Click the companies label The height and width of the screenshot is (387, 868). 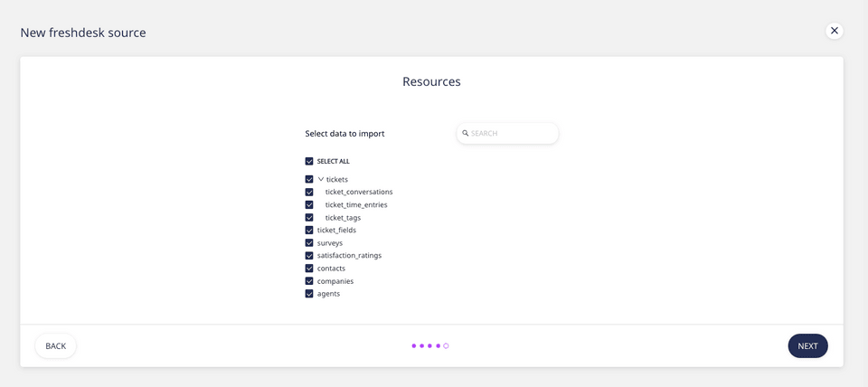(335, 280)
